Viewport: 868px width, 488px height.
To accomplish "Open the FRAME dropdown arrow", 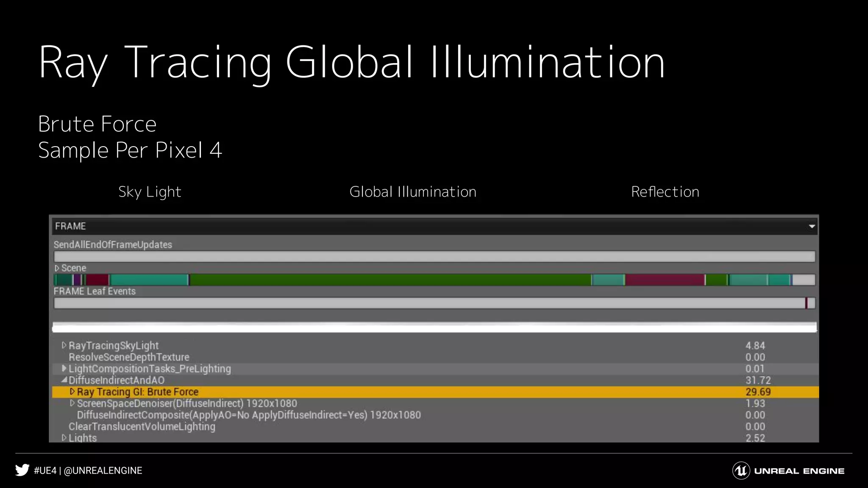I will (812, 226).
